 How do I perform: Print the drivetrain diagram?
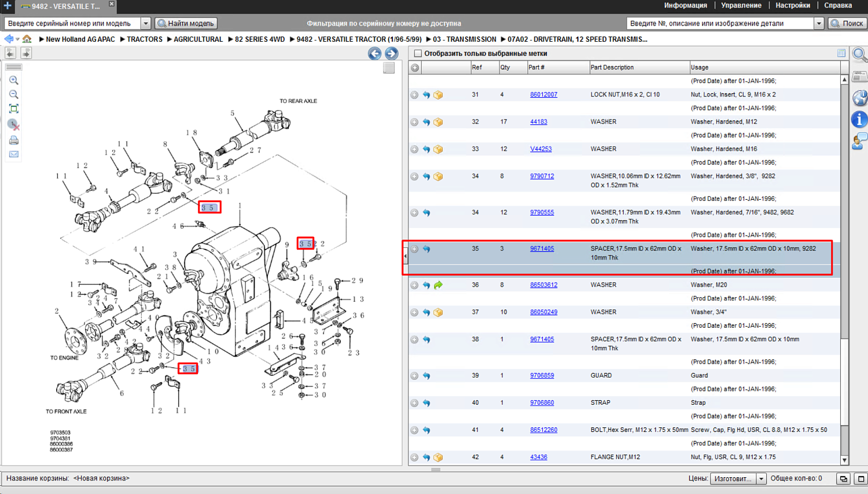click(x=14, y=140)
